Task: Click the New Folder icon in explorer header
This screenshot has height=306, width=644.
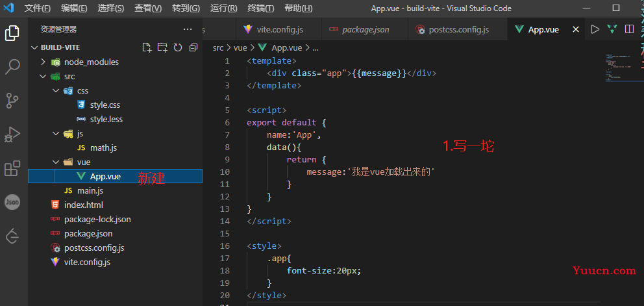Action: (163, 47)
